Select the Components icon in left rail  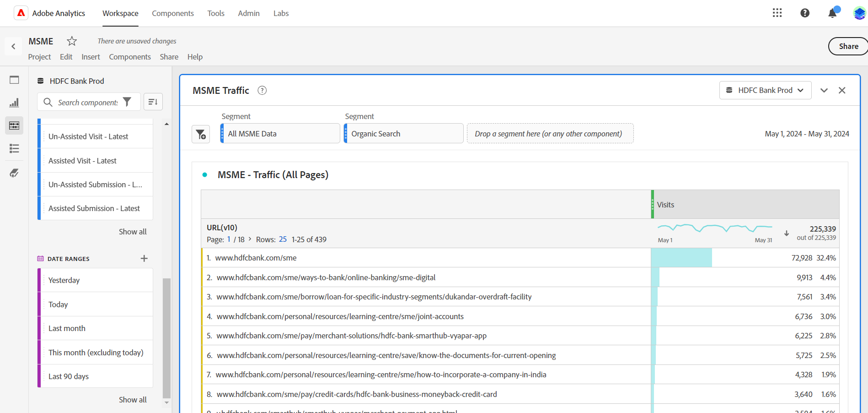14,125
